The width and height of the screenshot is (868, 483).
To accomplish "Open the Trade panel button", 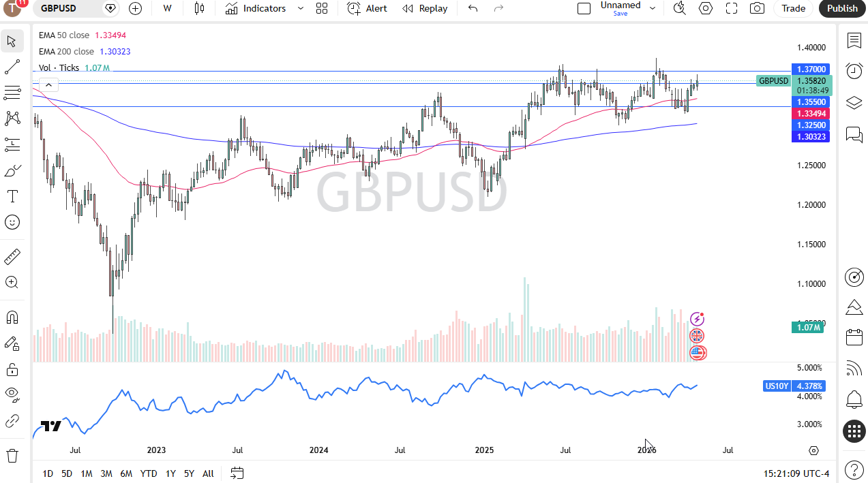I will click(x=793, y=8).
